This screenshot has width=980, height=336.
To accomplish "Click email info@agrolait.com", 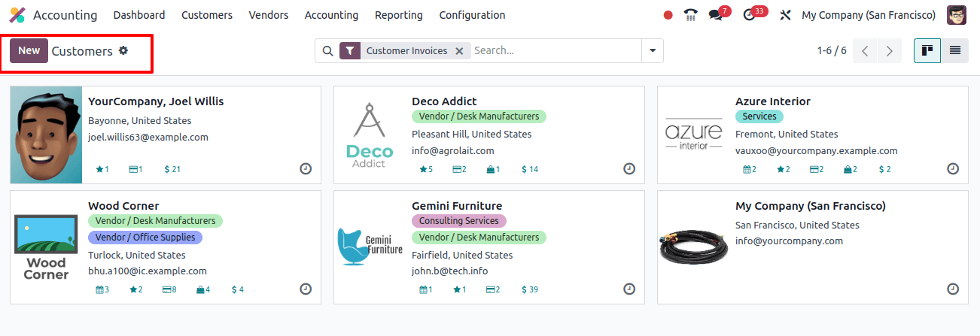I will [x=453, y=150].
